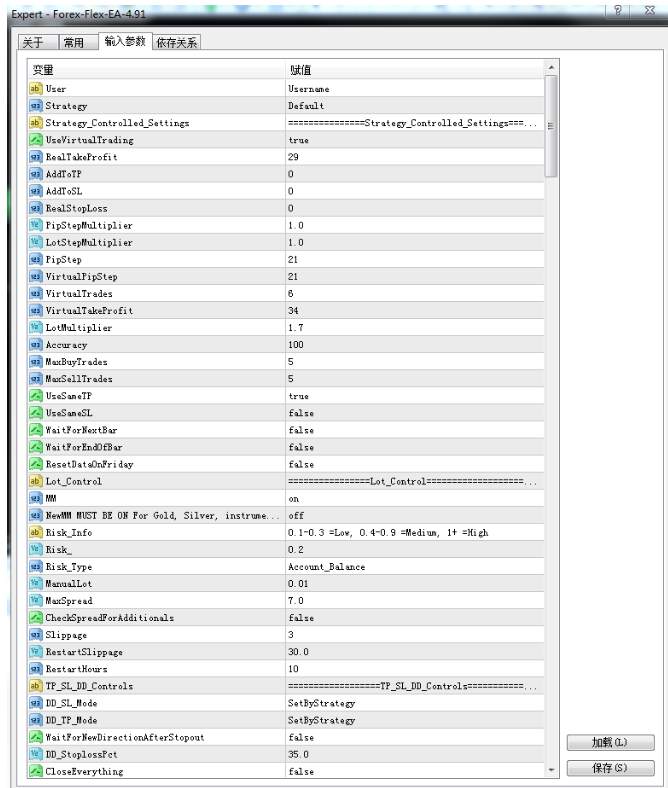Viewport: 668px width, 788px height.
Task: Click the boolean icon beside CloseEverything
Action: coord(35,772)
